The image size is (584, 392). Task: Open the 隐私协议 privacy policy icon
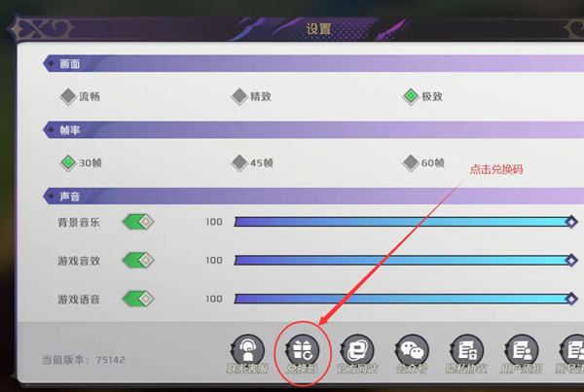(466, 351)
